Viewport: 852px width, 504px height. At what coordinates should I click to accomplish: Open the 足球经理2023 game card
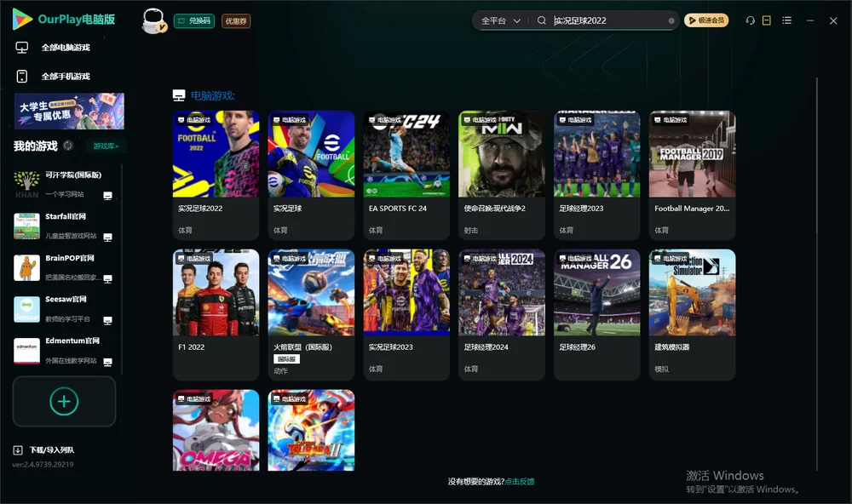(x=596, y=175)
